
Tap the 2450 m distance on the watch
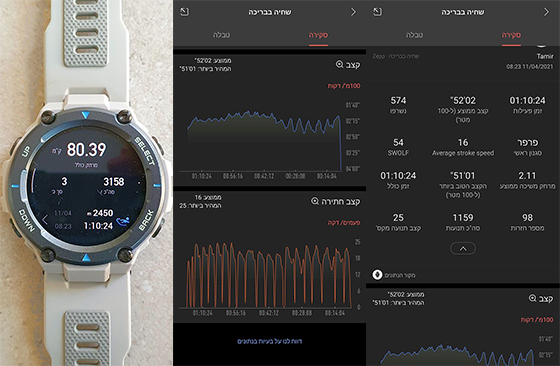click(100, 213)
